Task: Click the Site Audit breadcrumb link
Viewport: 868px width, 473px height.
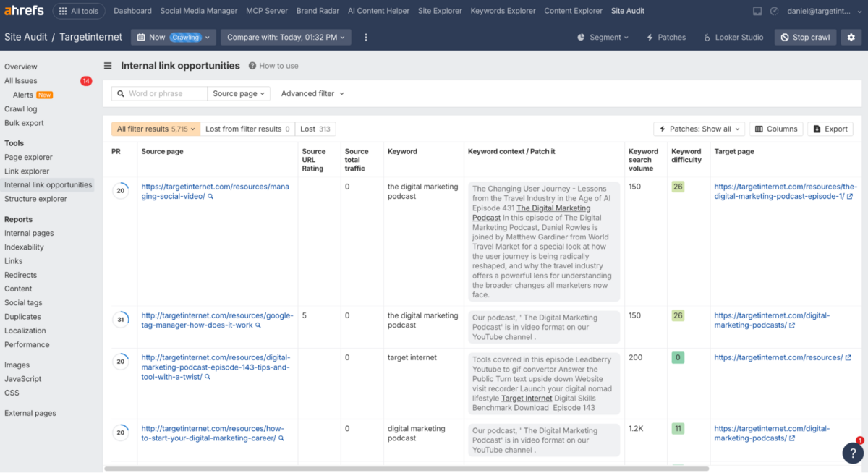Action: [x=25, y=37]
